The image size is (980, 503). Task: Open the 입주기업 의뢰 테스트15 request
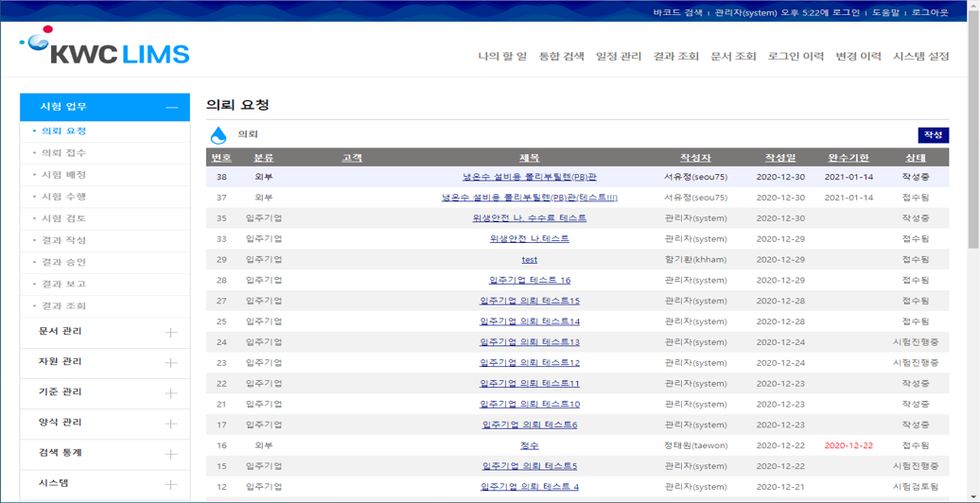tap(530, 301)
